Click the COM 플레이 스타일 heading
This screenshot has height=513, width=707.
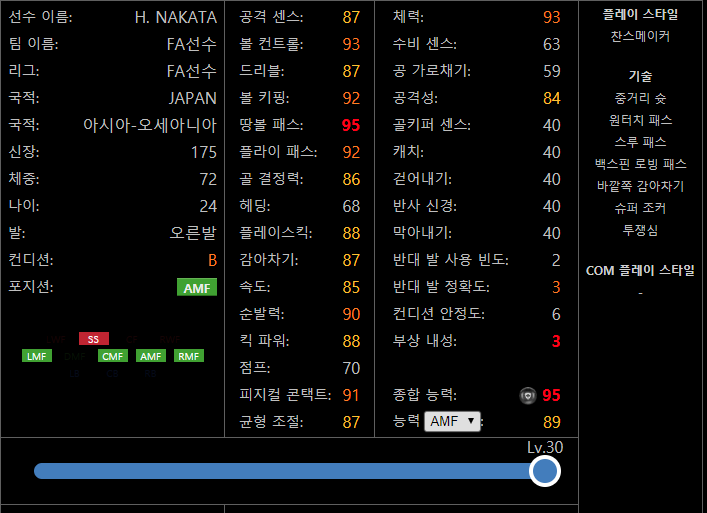coord(640,270)
